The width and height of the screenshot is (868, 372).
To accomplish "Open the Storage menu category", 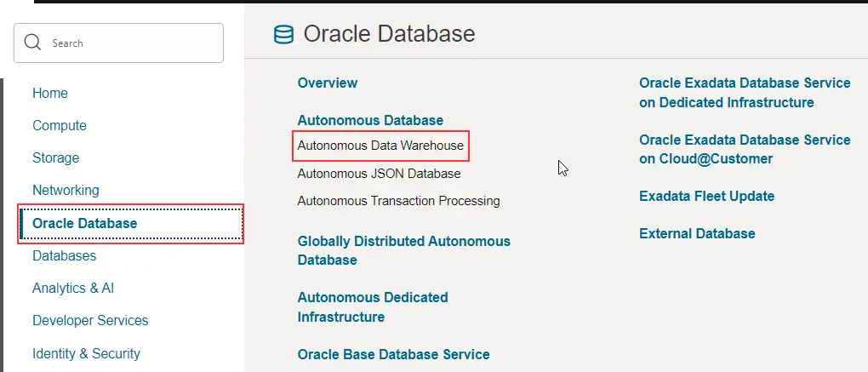I will pyautogui.click(x=55, y=157).
